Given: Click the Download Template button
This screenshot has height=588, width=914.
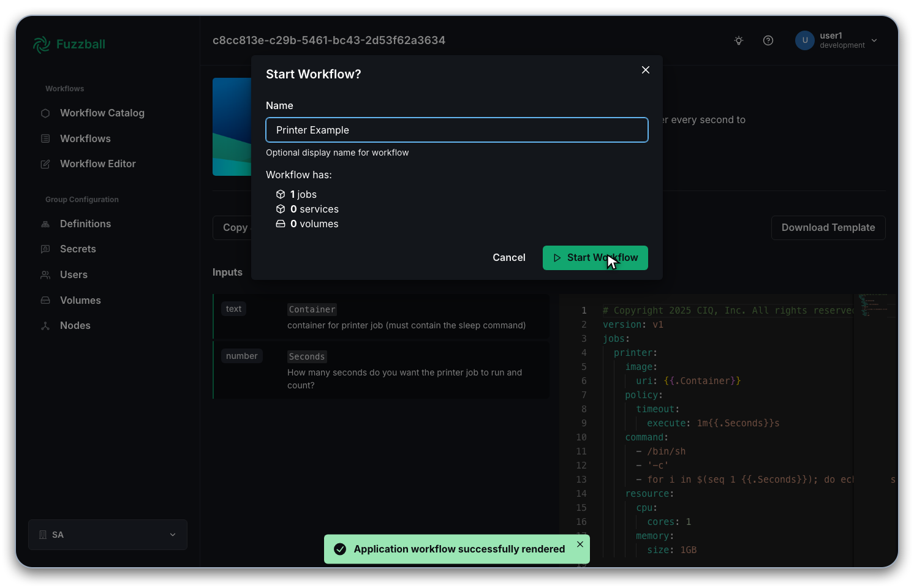Looking at the screenshot, I should [828, 227].
